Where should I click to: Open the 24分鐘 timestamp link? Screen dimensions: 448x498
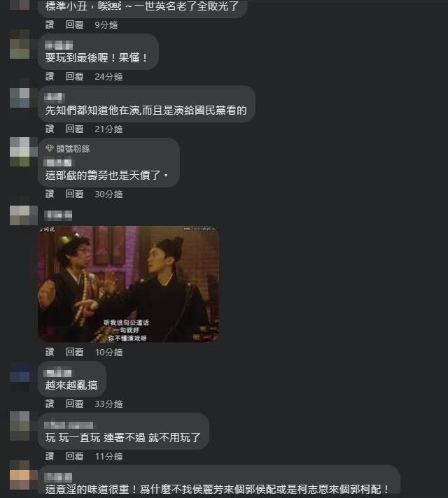tap(108, 77)
